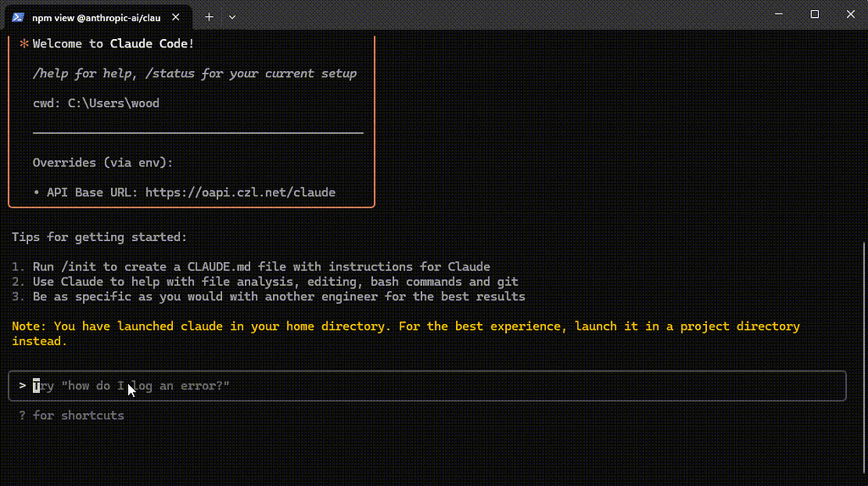
Task: Click the tip about file analysis and git
Action: pos(275,282)
